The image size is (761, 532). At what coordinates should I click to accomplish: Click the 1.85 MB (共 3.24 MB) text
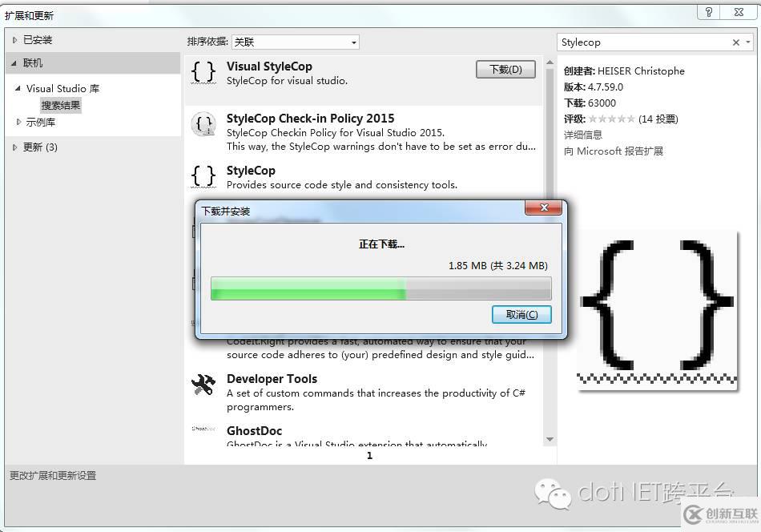point(498,266)
